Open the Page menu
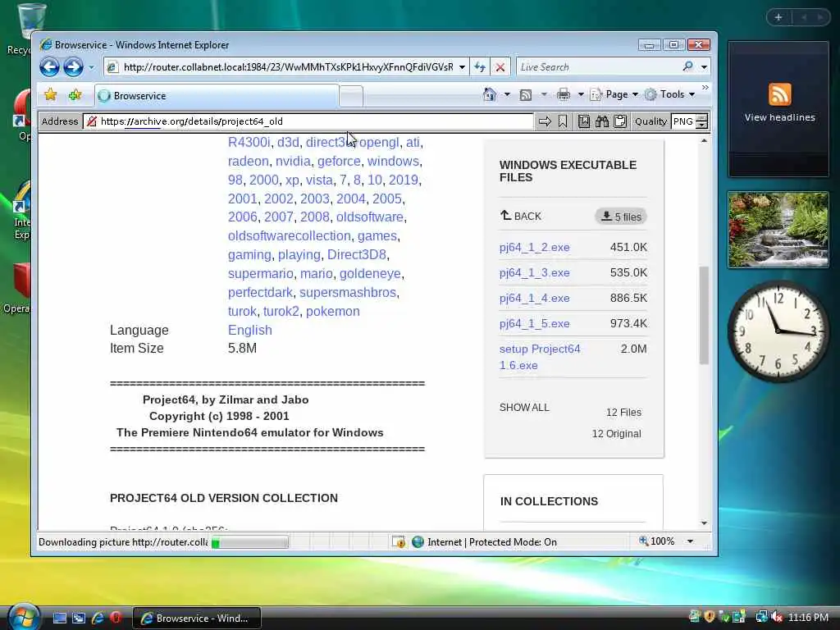Screen dimensions: 840x630 point(614,94)
